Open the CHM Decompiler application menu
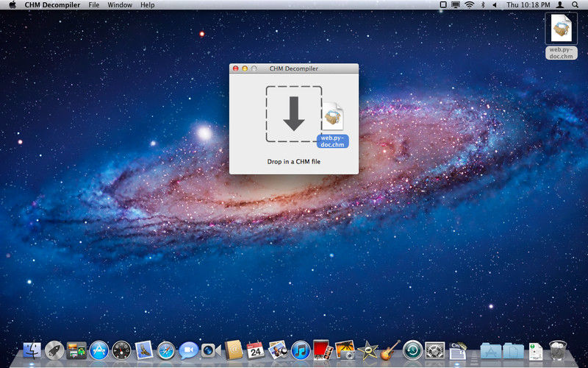588x368 pixels. pyautogui.click(x=52, y=5)
